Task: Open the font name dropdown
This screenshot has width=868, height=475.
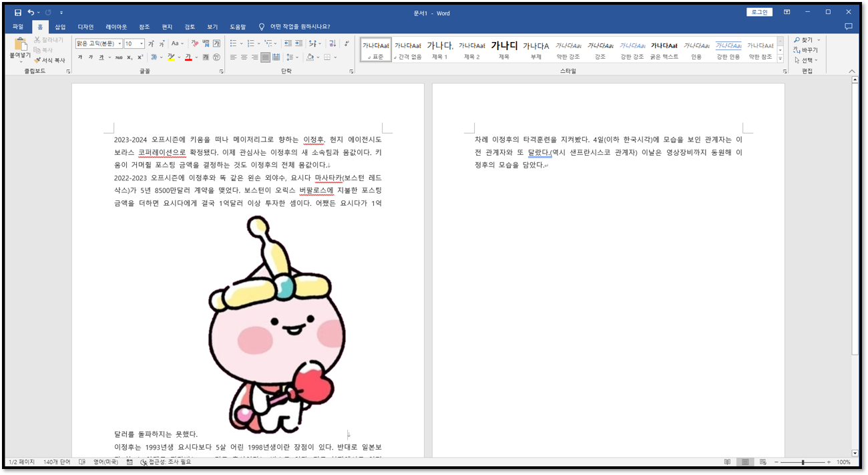Action: (x=120, y=43)
